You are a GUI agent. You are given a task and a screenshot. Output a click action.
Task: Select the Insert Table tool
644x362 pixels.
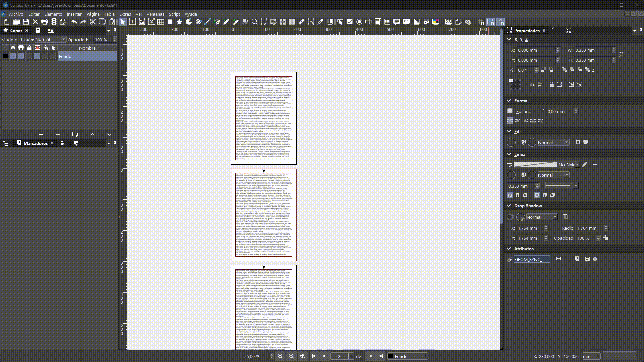[161, 22]
